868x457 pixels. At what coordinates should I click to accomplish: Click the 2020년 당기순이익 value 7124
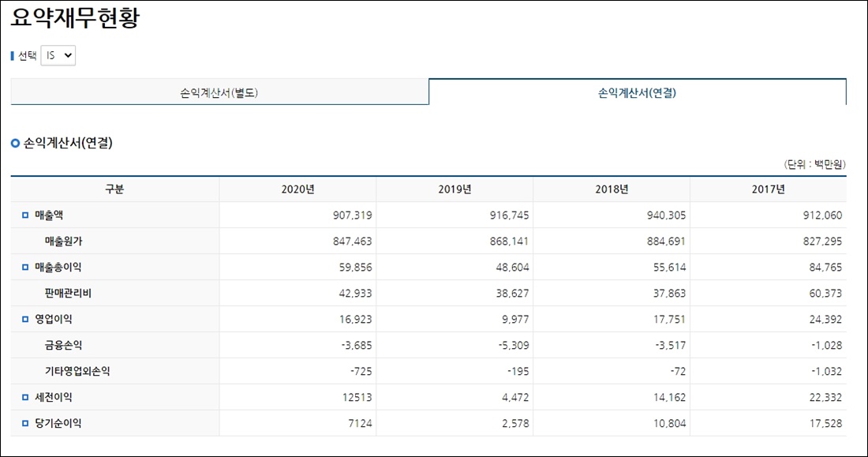(x=359, y=423)
